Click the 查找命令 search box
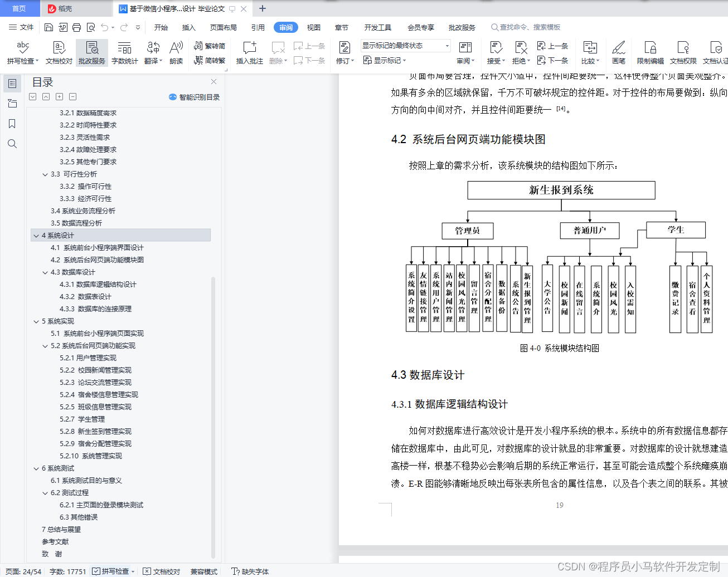Image resolution: width=728 pixels, height=577 pixels. [526, 27]
